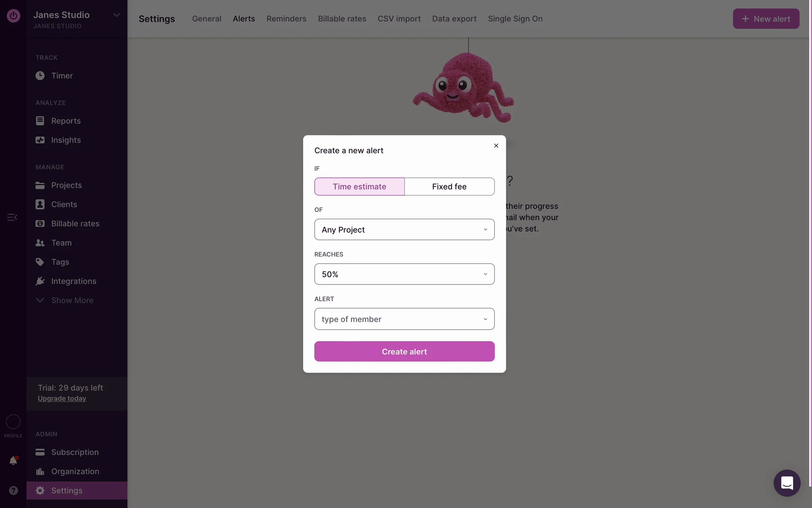
Task: Open the chat support widget
Action: (787, 483)
